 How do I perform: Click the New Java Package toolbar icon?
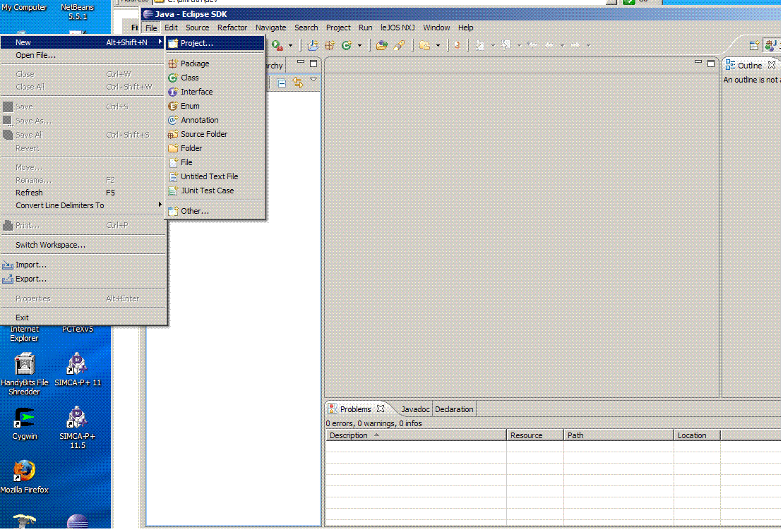tap(330, 45)
